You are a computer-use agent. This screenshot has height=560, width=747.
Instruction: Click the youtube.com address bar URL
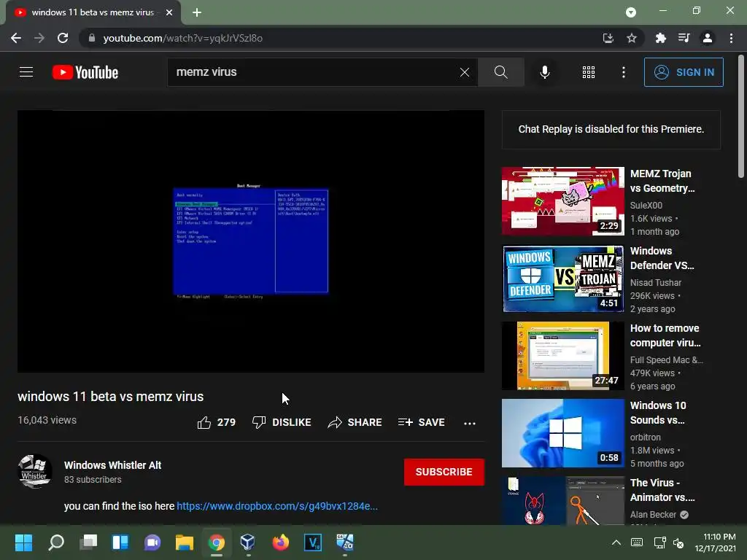click(183, 38)
